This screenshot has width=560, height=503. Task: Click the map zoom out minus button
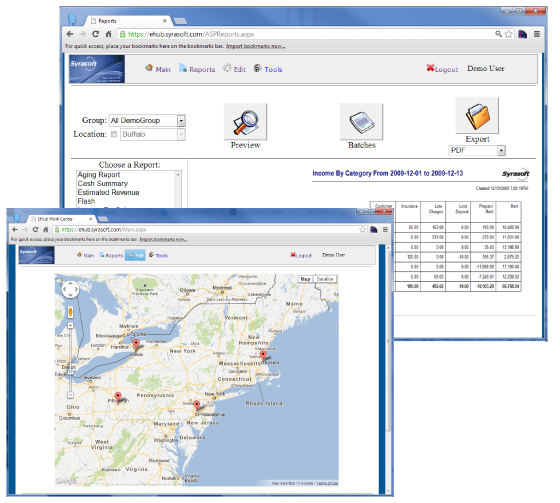[x=70, y=395]
